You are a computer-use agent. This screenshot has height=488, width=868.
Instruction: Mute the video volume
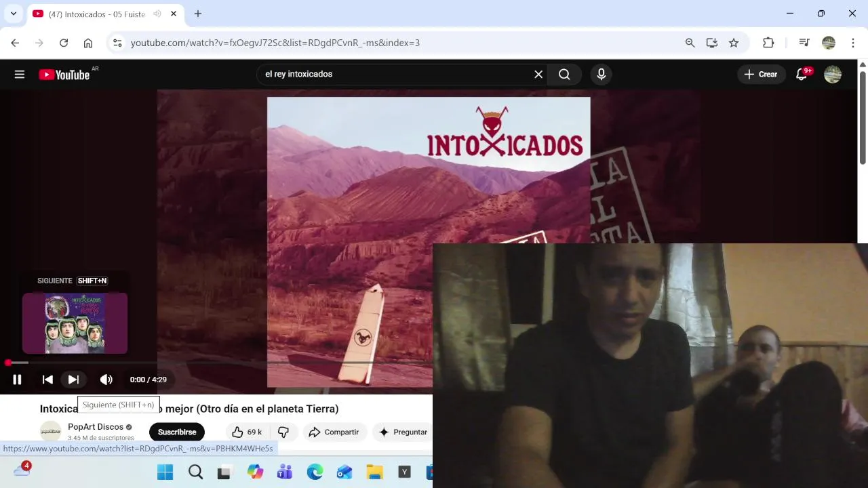pyautogui.click(x=106, y=380)
